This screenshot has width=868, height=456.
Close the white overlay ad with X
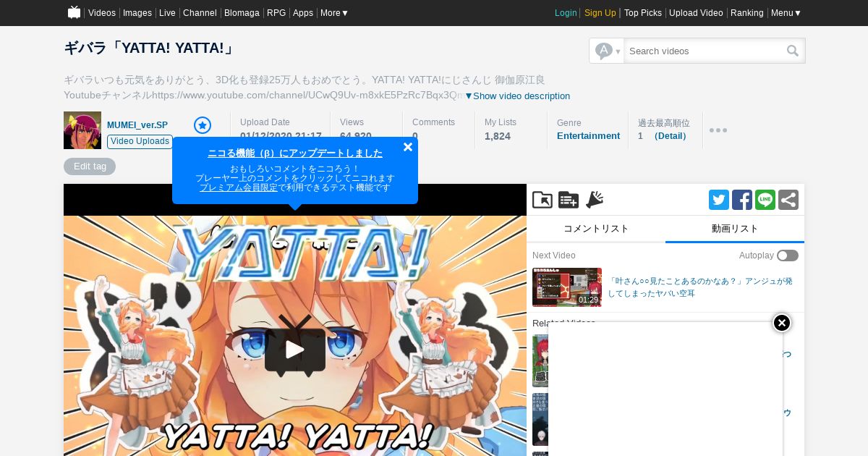pyautogui.click(x=782, y=323)
